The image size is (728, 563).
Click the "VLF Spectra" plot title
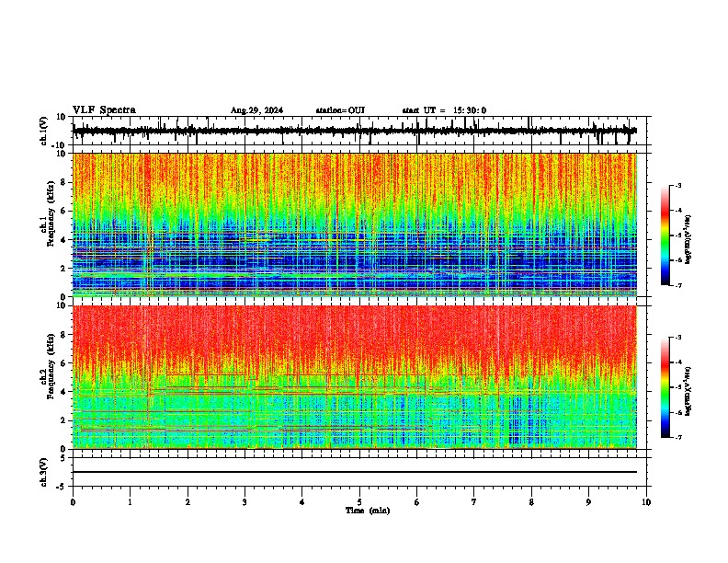click(x=104, y=109)
